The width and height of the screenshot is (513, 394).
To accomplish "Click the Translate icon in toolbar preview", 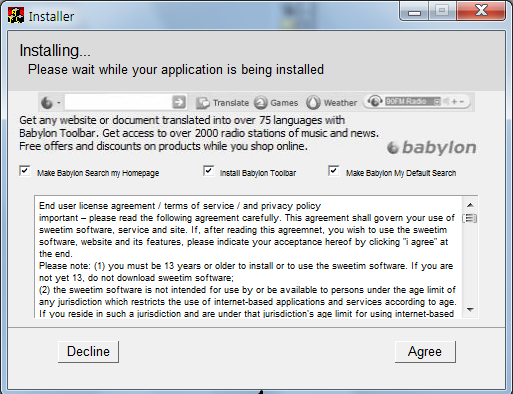I will (202, 103).
